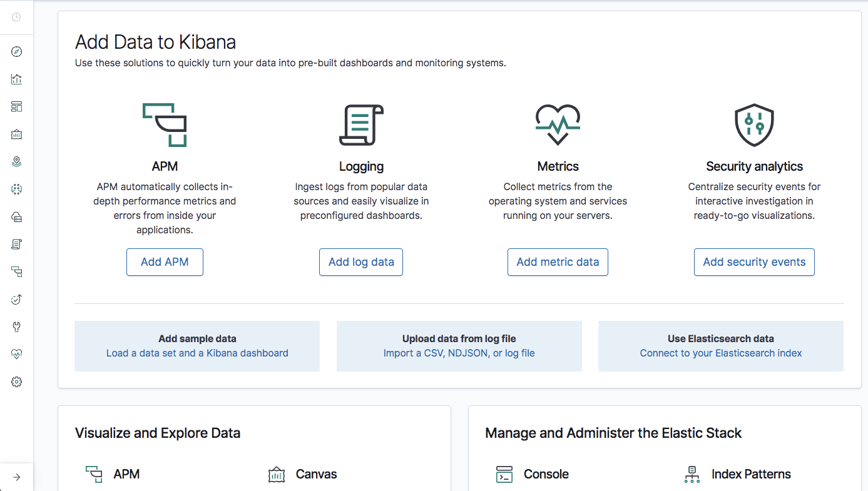This screenshot has height=491, width=868.
Task: Open Canvas from the sidebar icon
Action: click(x=17, y=134)
